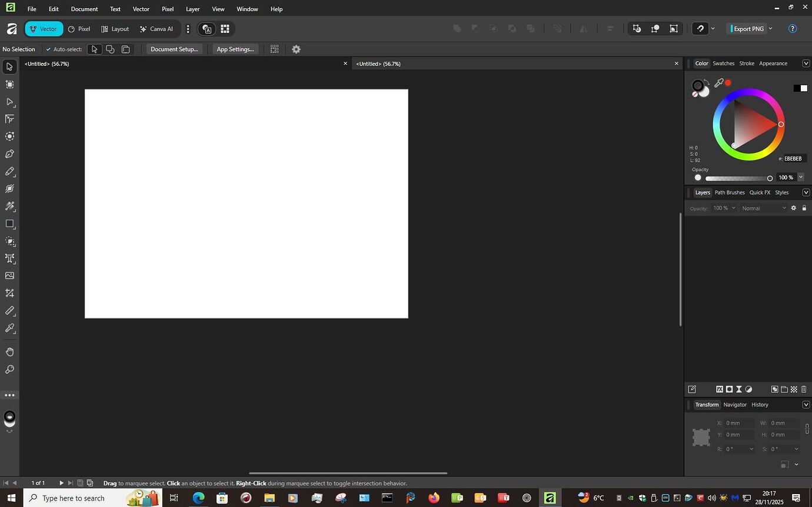This screenshot has width=812, height=507.
Task: Toggle the Auto-select checkbox off
Action: pos(48,49)
